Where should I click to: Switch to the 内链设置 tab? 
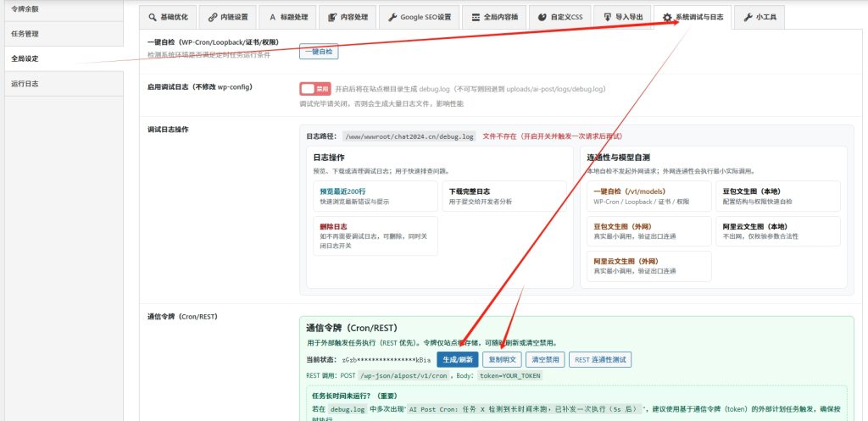[x=228, y=17]
